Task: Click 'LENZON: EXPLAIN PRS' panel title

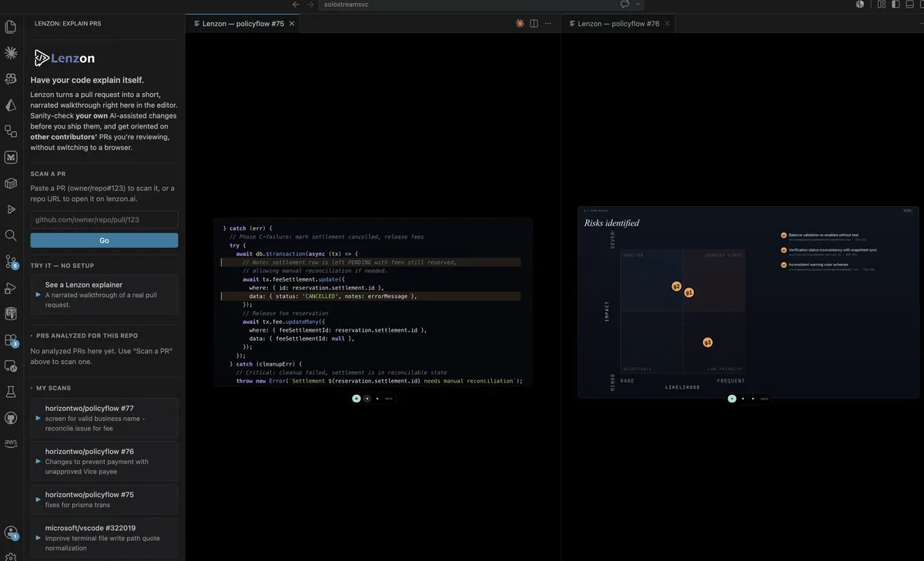Action: (68, 24)
